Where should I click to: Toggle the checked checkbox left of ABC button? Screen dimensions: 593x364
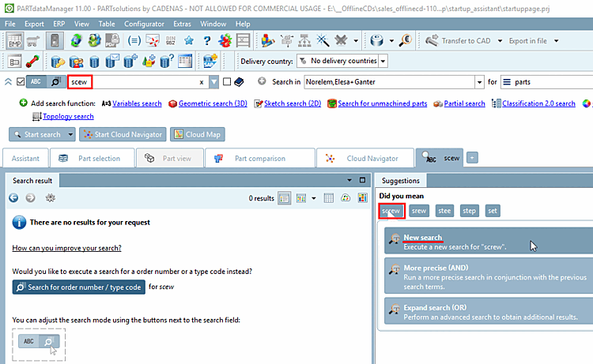click(21, 81)
